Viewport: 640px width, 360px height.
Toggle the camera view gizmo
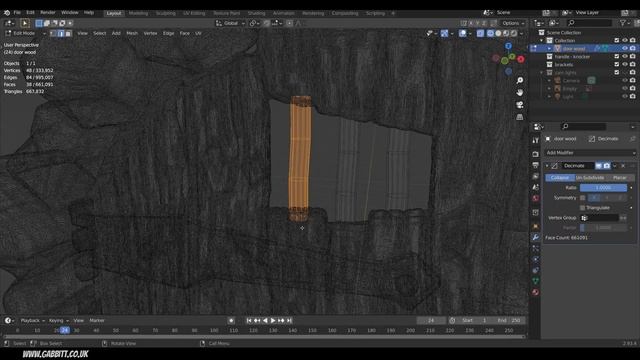pos(520,105)
